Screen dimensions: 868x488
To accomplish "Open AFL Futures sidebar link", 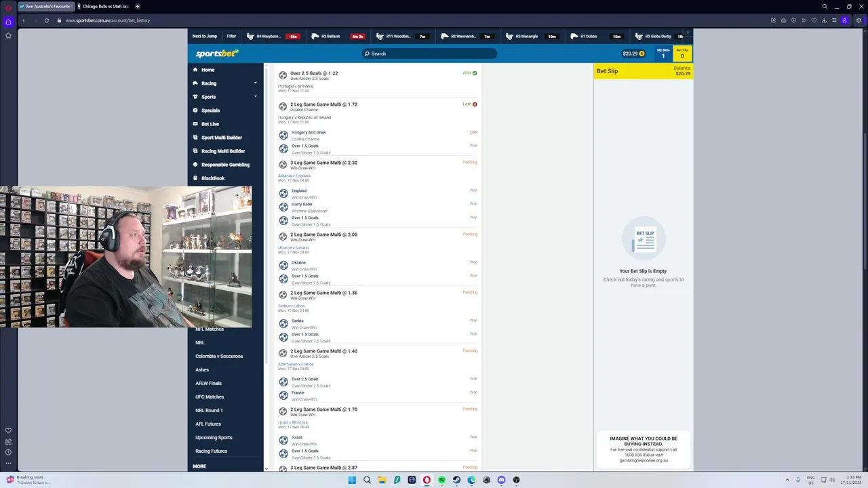I will tap(208, 424).
